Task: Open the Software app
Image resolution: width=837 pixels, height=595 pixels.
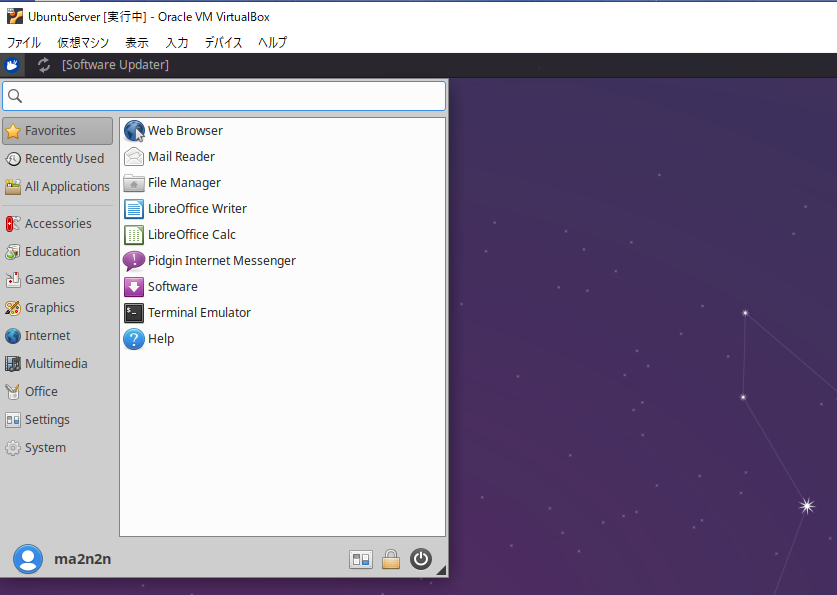Action: pos(282,287)
